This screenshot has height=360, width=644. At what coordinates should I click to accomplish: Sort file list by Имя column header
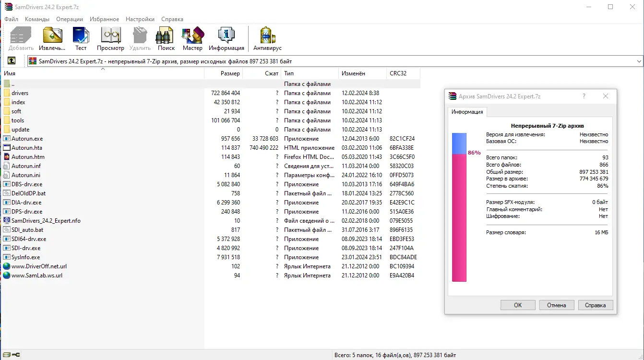click(x=103, y=73)
